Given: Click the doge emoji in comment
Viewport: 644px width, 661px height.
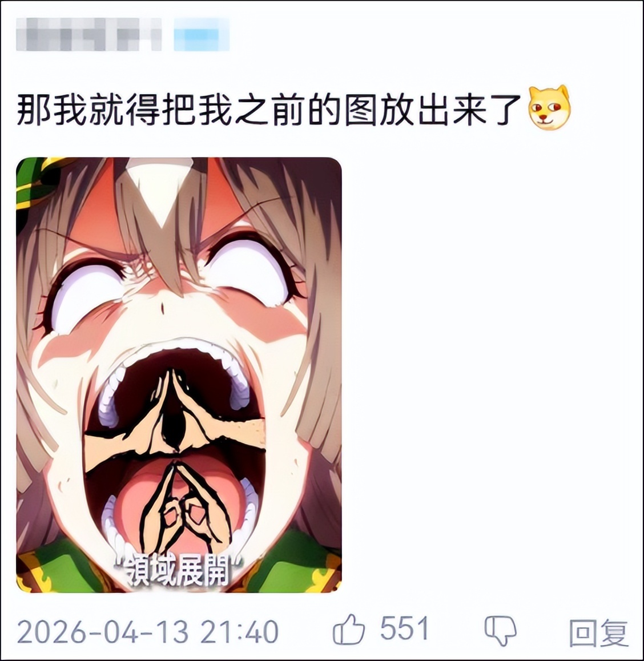Looking at the screenshot, I should (549, 107).
